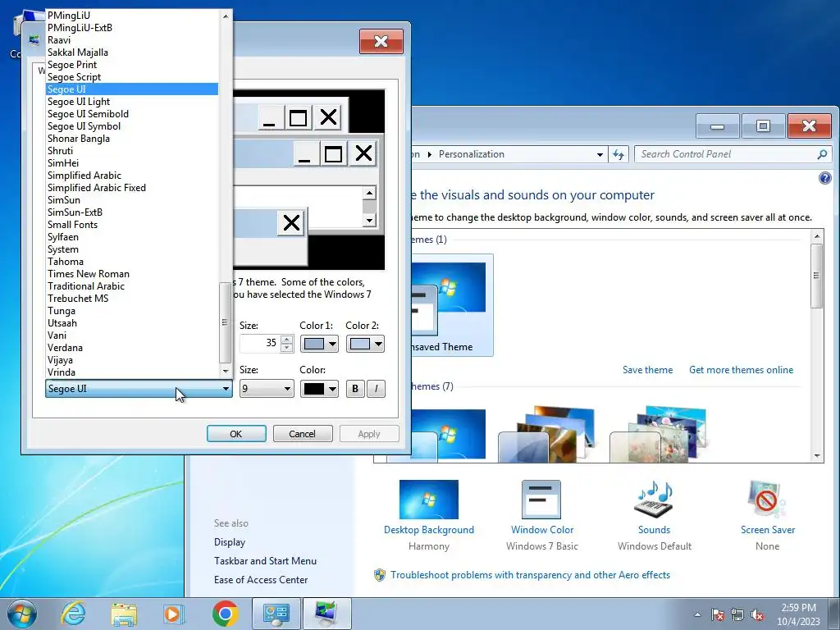Select the Architecture theme thumbnail

546,435
